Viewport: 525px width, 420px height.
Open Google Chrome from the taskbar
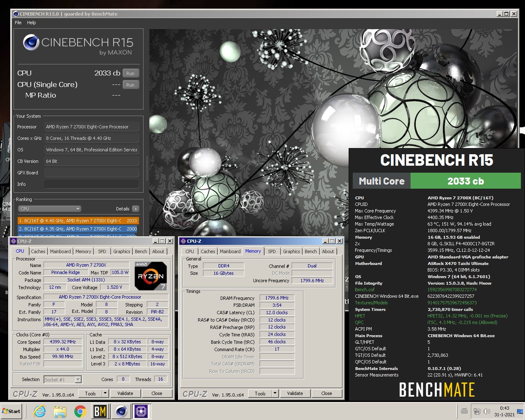pyautogui.click(x=80, y=411)
